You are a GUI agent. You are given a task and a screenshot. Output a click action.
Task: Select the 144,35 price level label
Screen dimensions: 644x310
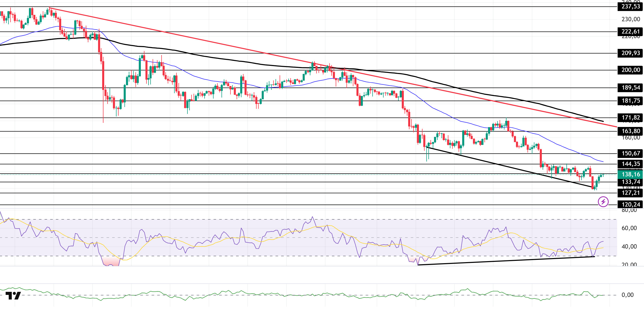coord(630,164)
